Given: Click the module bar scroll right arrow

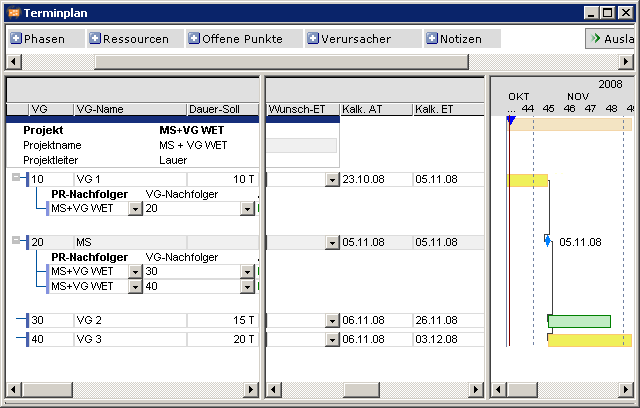Looking at the screenshot, I should pyautogui.click(x=626, y=62).
